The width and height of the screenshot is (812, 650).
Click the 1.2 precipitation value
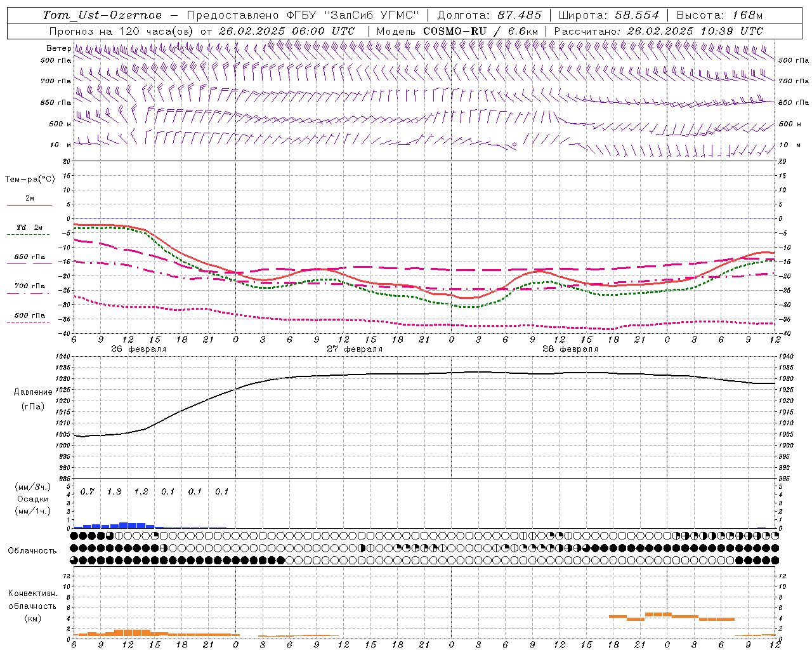pyautogui.click(x=141, y=491)
